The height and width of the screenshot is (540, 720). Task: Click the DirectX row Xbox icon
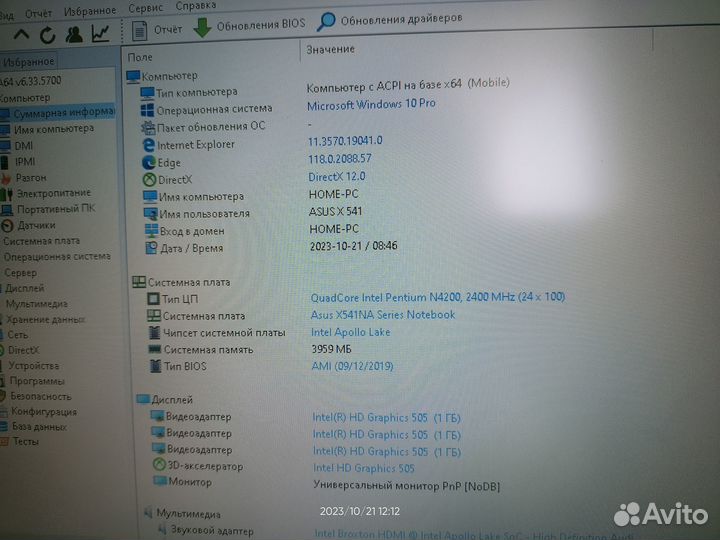149,180
